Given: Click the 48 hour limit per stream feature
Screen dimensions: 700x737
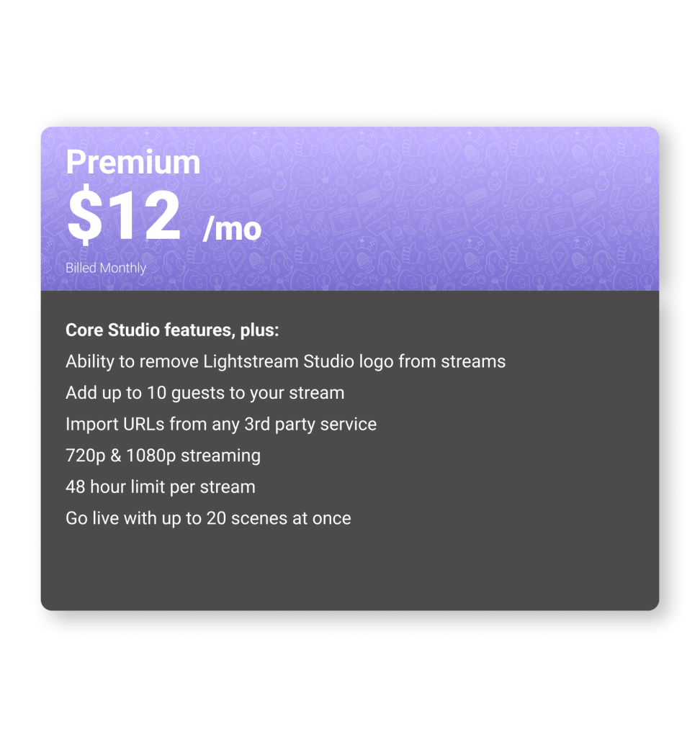Looking at the screenshot, I should 160,487.
